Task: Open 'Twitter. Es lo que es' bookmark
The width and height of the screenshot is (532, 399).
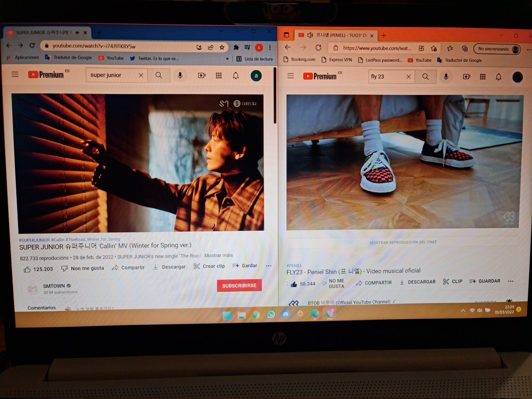Action: [x=154, y=58]
